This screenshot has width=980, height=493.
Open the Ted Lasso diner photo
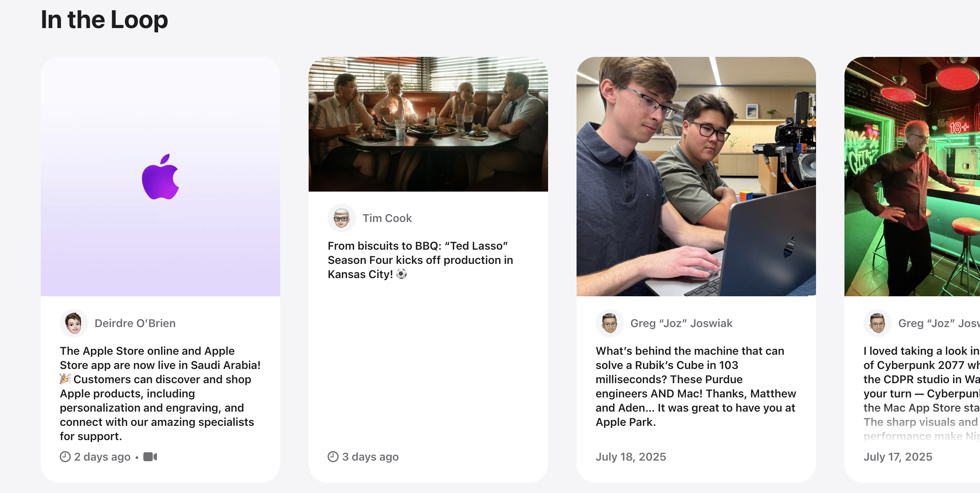point(428,124)
